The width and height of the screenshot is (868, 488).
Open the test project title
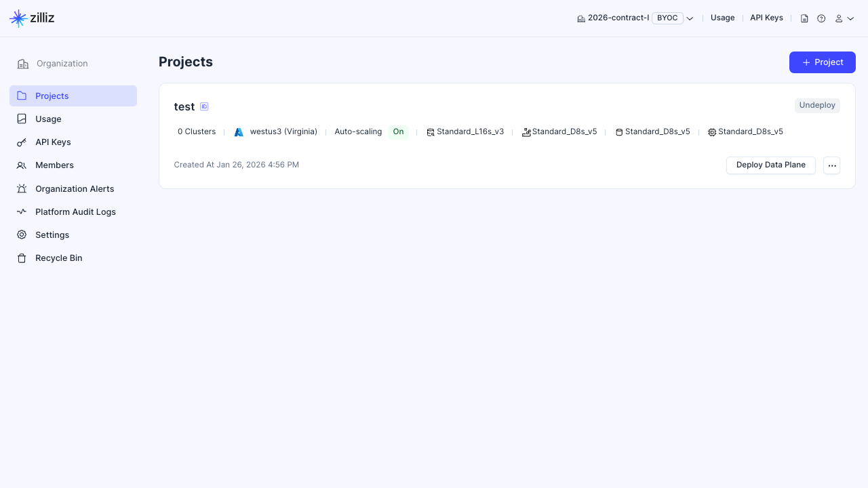point(184,106)
